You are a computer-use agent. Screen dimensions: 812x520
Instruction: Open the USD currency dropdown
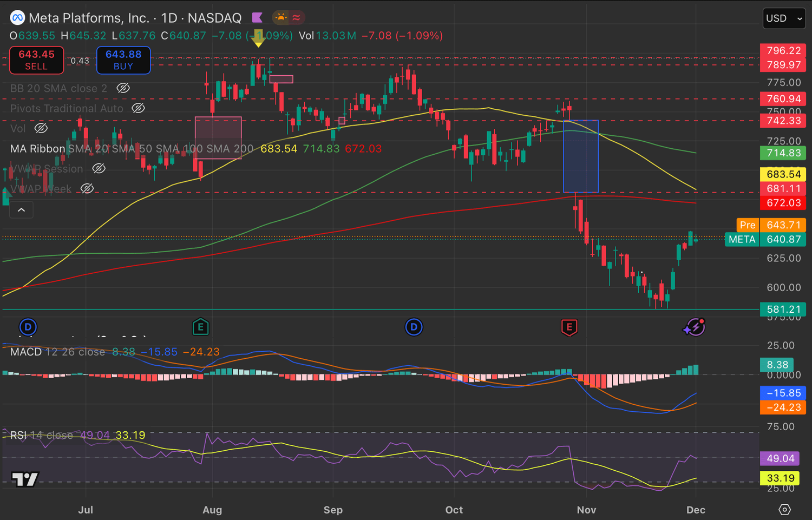click(784, 18)
